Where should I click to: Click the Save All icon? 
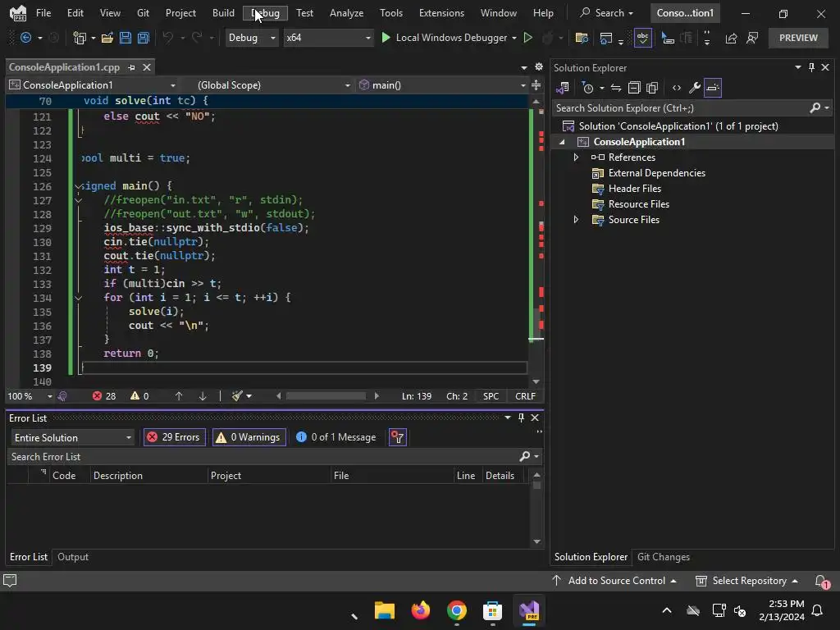[x=143, y=38]
